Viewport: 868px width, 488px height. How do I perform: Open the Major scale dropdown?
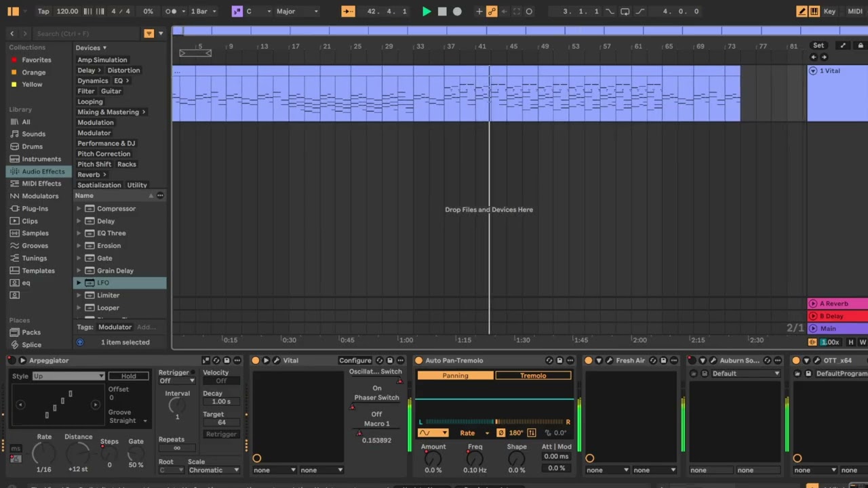coord(297,12)
